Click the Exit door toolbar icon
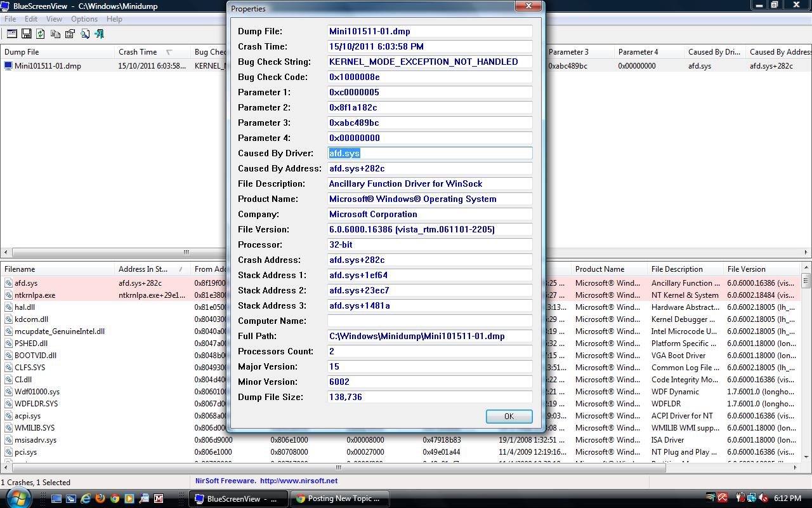Image resolution: width=812 pixels, height=508 pixels. [99, 34]
